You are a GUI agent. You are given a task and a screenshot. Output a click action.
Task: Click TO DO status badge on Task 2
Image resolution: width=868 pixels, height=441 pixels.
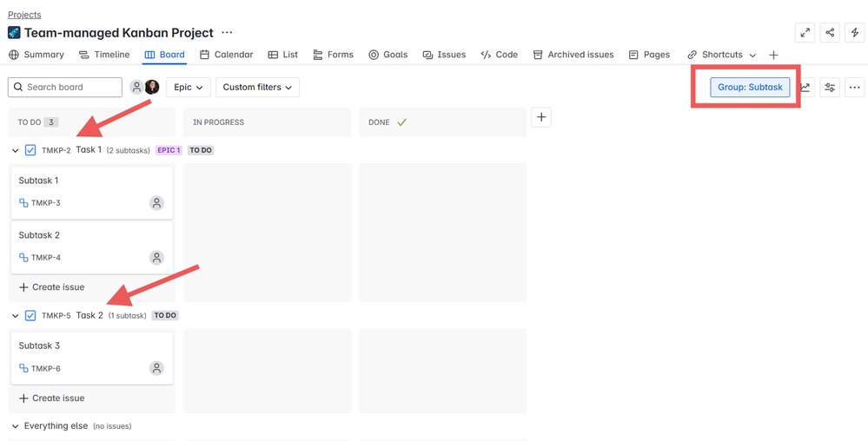click(x=165, y=316)
